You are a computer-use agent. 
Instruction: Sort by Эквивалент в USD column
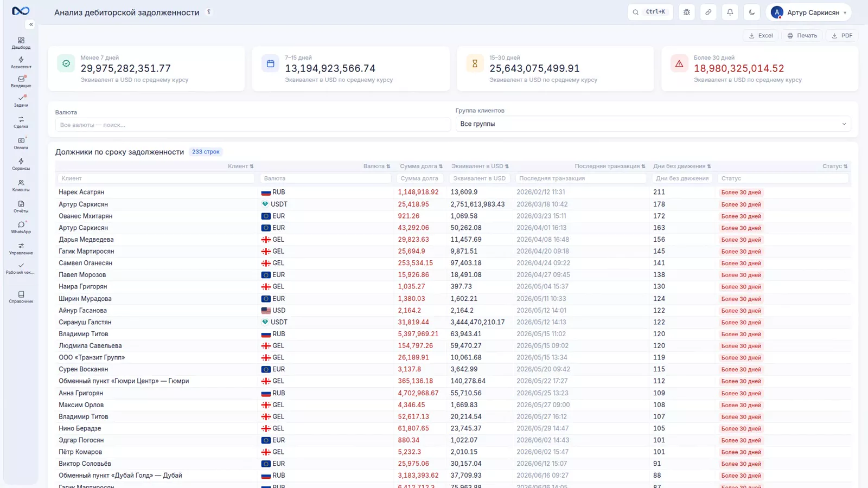tap(480, 166)
